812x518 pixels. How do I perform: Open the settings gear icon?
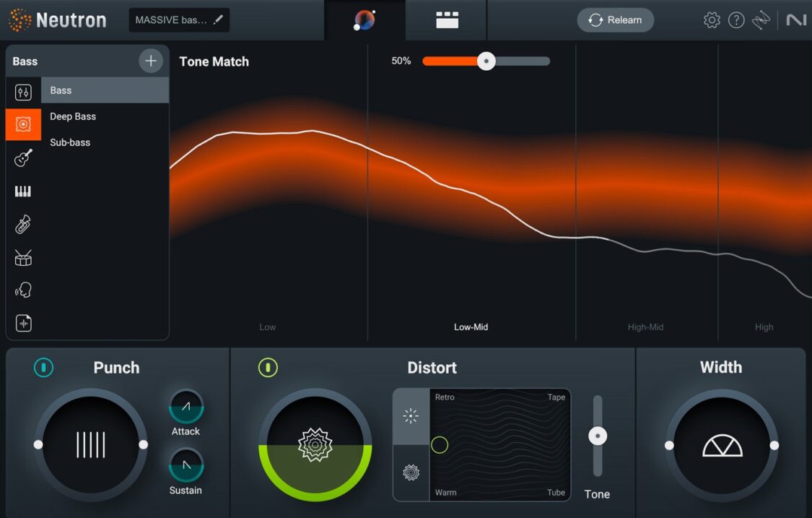tap(712, 20)
